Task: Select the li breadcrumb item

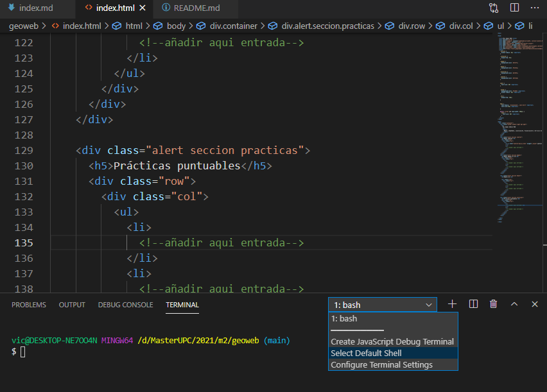Action: click(x=530, y=26)
